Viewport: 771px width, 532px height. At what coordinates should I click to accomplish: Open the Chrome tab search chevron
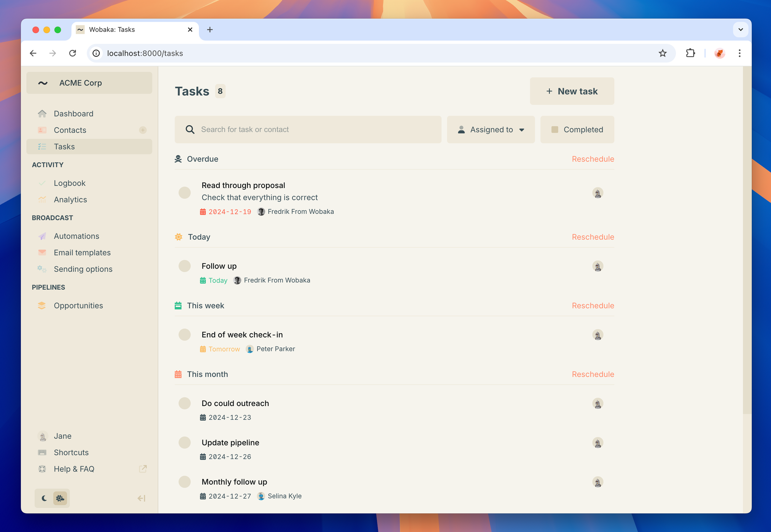coord(741,30)
